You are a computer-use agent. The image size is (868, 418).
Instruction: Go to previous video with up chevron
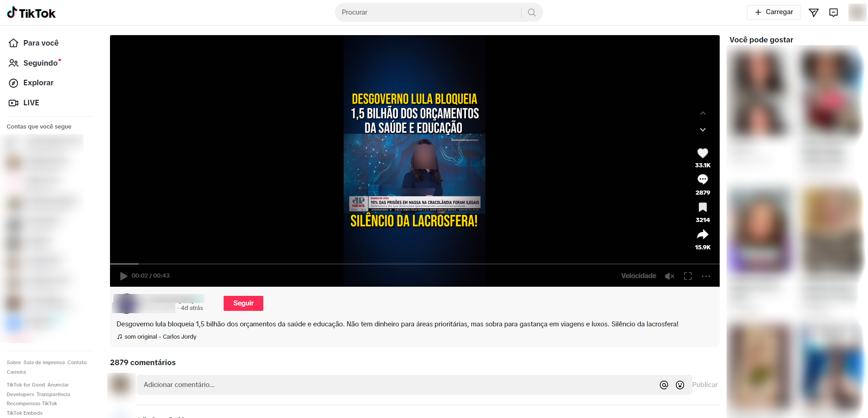(x=703, y=113)
